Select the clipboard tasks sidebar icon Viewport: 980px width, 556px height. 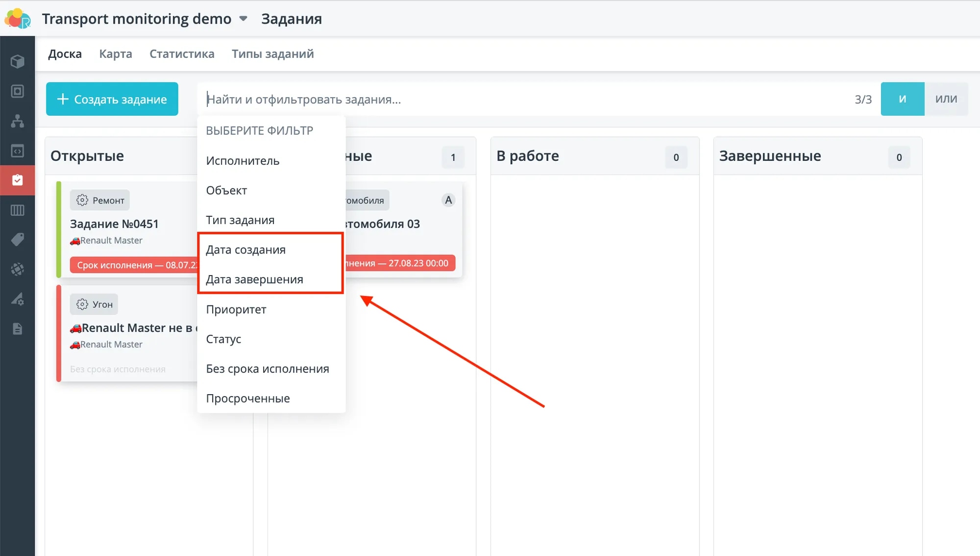point(18,180)
